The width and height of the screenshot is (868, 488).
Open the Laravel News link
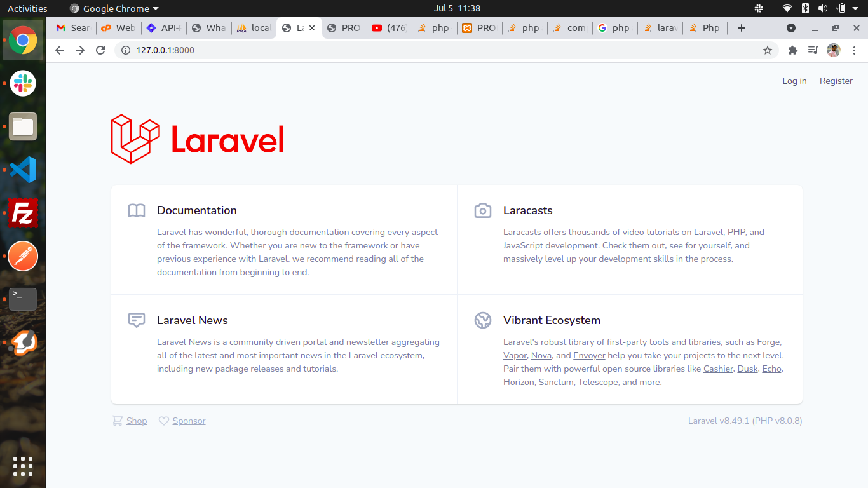click(193, 320)
